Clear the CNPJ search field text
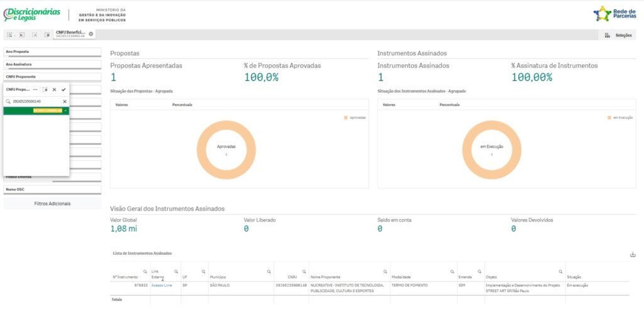 pyautogui.click(x=64, y=101)
